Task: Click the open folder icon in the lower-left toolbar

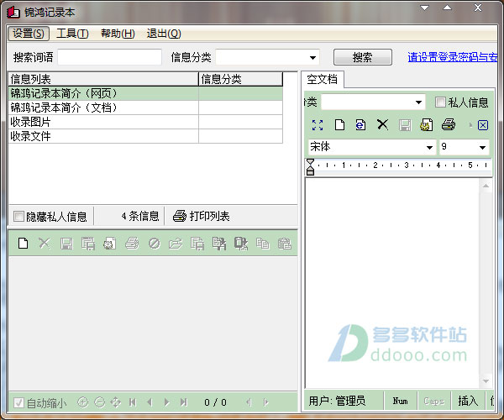Action: pyautogui.click(x=176, y=244)
